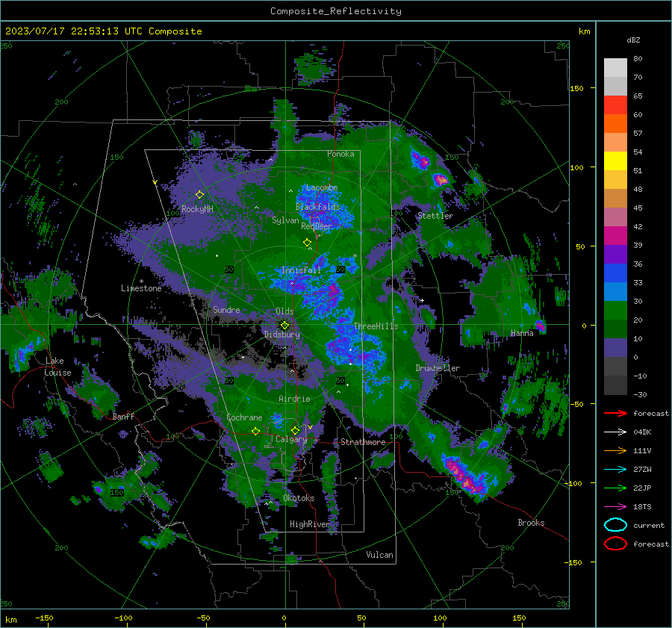Screen dimensions: 672x628
Task: Click the white 04DK arrow icon
Action: 615,432
